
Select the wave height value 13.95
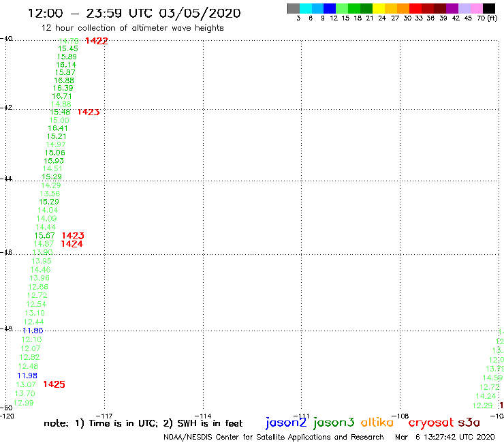[42, 261]
